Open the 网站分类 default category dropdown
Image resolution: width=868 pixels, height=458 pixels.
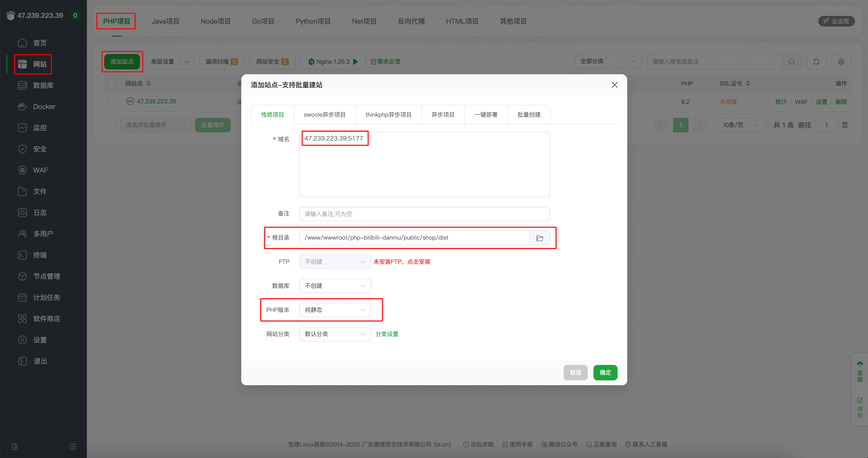pyautogui.click(x=335, y=334)
